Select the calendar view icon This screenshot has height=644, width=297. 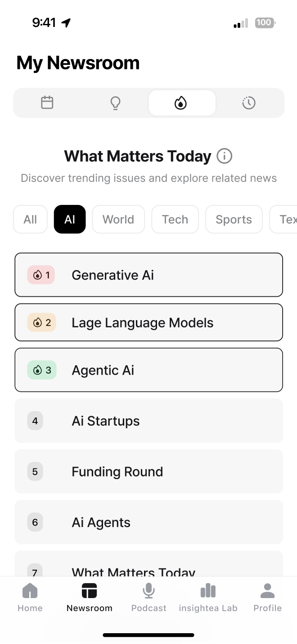pyautogui.click(x=47, y=103)
